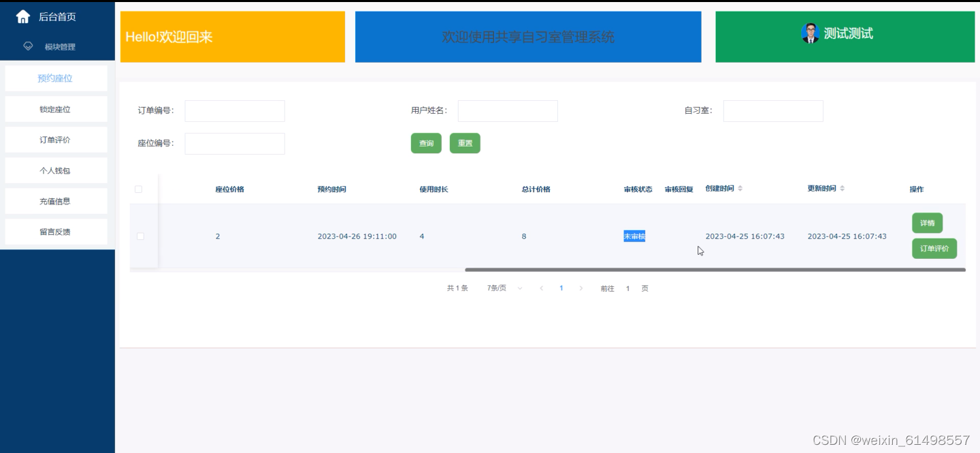This screenshot has height=453, width=980.
Task: Click the 欢迎使用共享自习室管理系统 blue banner
Action: point(528,37)
